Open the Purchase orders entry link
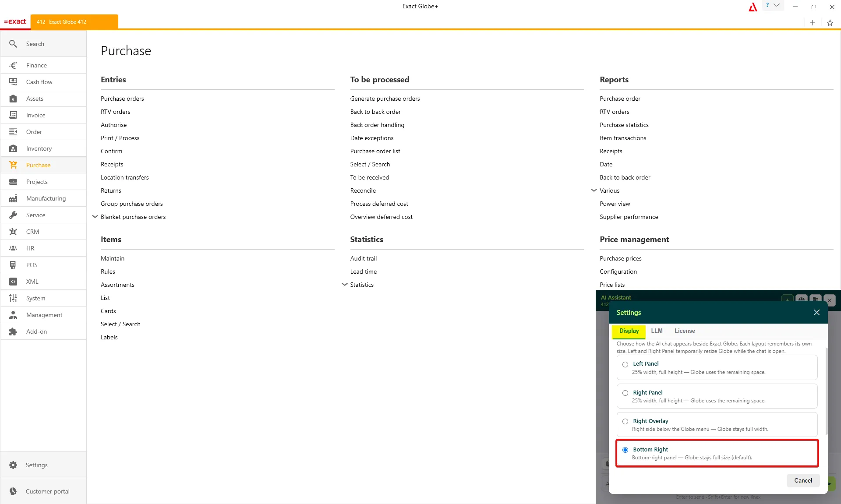The width and height of the screenshot is (841, 504). point(122,99)
